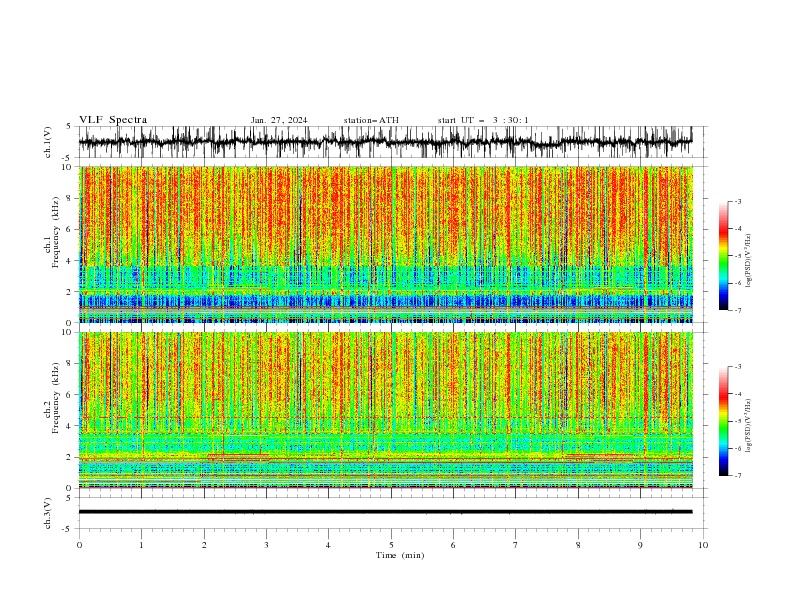792x612 pixels.
Task: Click the ch.1 voltage waveform plot
Action: pos(385,142)
